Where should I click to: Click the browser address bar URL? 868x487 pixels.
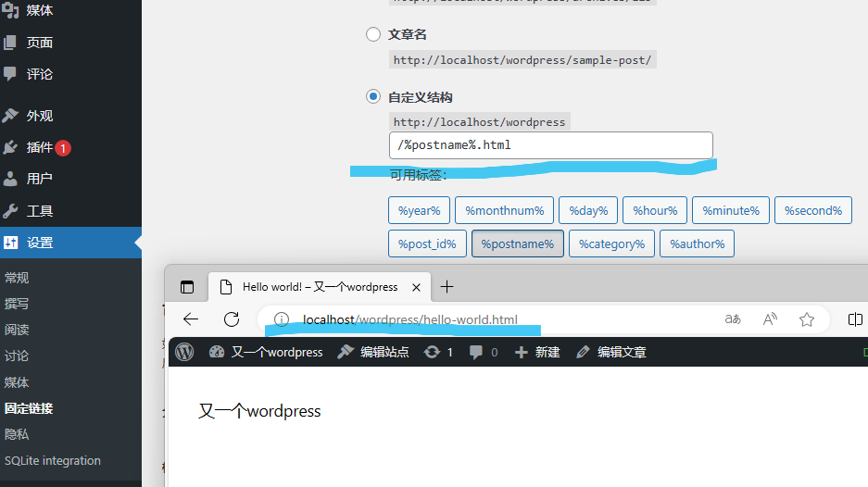(x=410, y=319)
